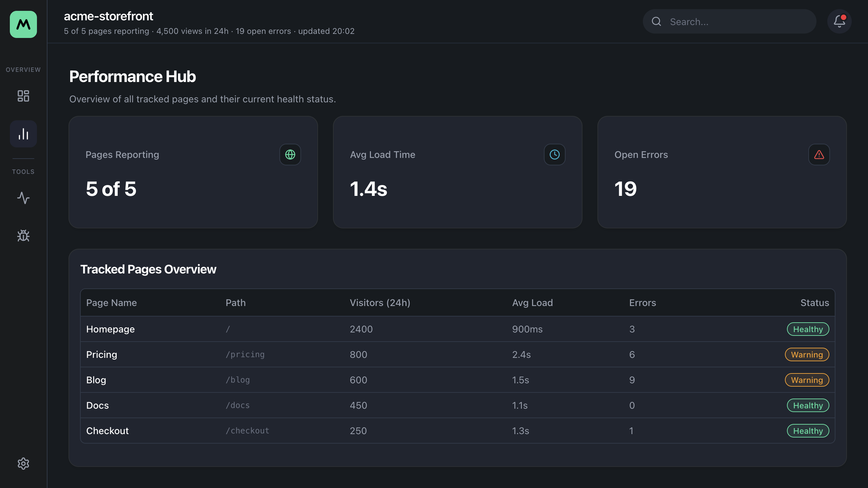868x488 pixels.
Task: Click the search magnifier icon
Action: (656, 21)
